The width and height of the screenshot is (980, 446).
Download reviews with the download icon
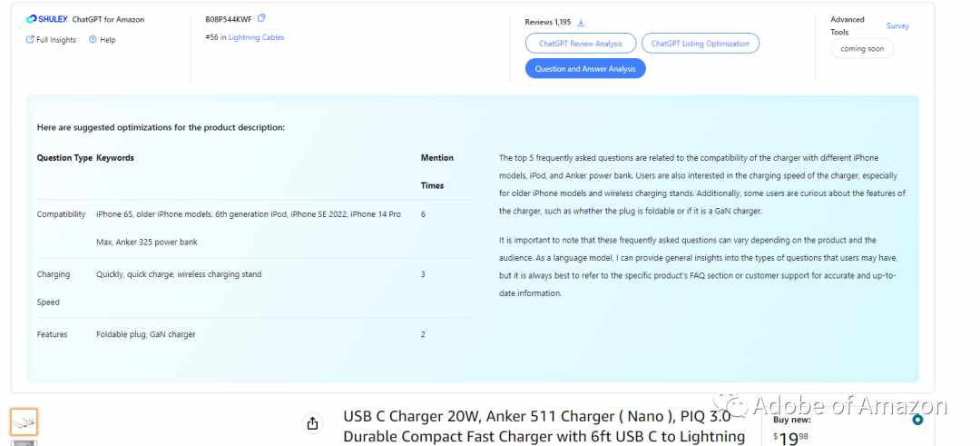coord(581,23)
